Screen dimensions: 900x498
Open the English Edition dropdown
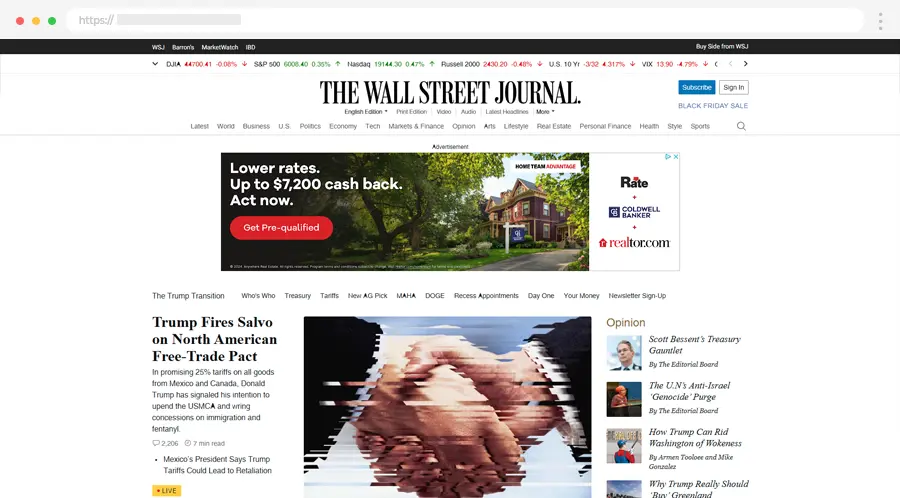pyautogui.click(x=366, y=112)
